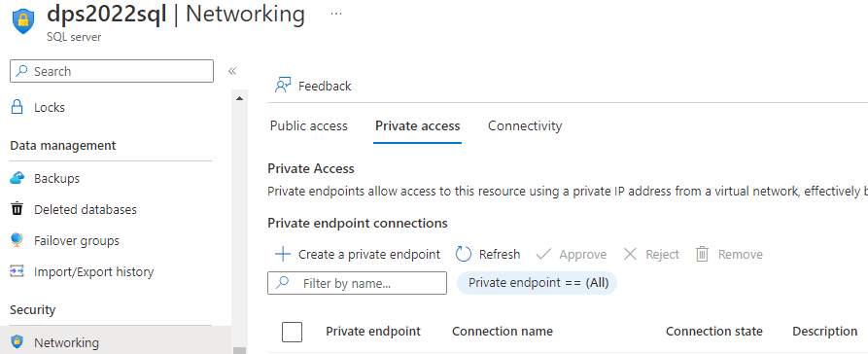Switch to the Public access tab
This screenshot has width=868, height=354.
(x=309, y=125)
